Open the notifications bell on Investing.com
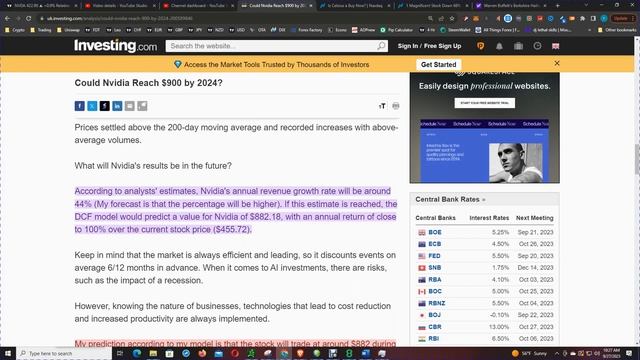 click(x=499, y=46)
